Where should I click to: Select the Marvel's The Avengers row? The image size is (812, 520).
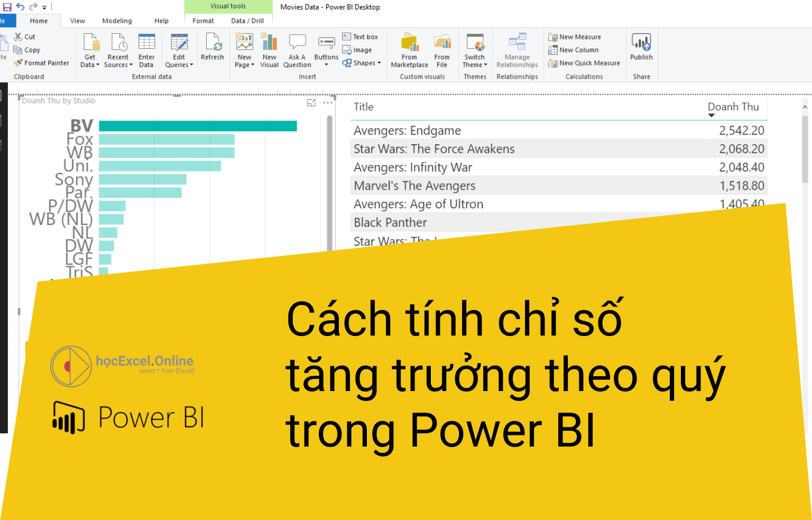point(559,185)
